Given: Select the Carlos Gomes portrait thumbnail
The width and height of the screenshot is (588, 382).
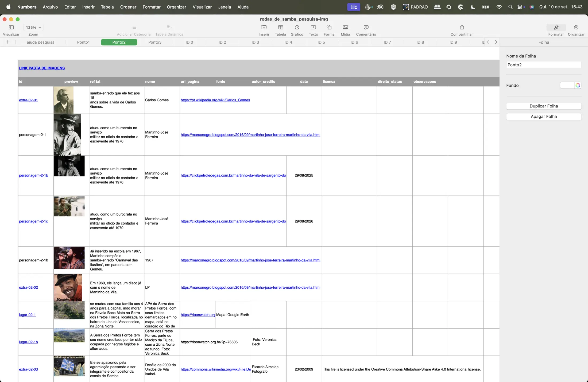Looking at the screenshot, I should [x=64, y=100].
